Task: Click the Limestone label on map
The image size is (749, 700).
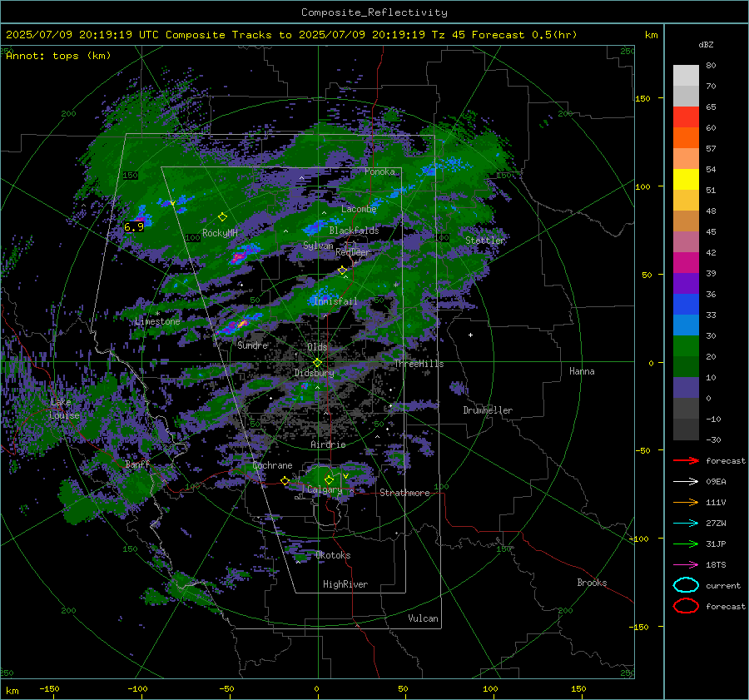Action: 157,321
